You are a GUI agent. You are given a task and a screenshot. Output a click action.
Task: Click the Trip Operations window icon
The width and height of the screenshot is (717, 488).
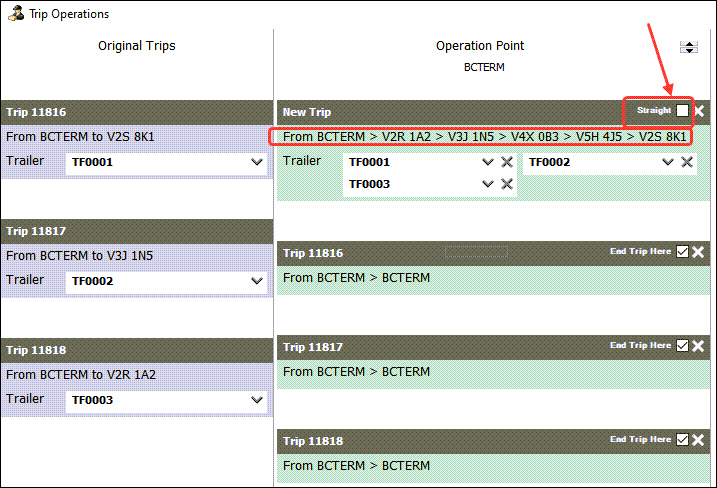16,14
